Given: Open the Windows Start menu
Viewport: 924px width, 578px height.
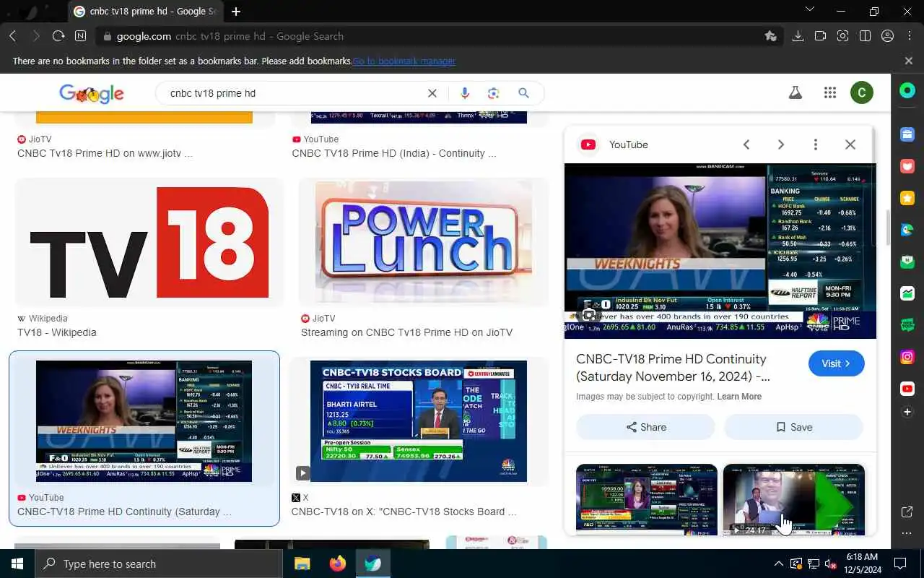Looking at the screenshot, I should pyautogui.click(x=17, y=564).
